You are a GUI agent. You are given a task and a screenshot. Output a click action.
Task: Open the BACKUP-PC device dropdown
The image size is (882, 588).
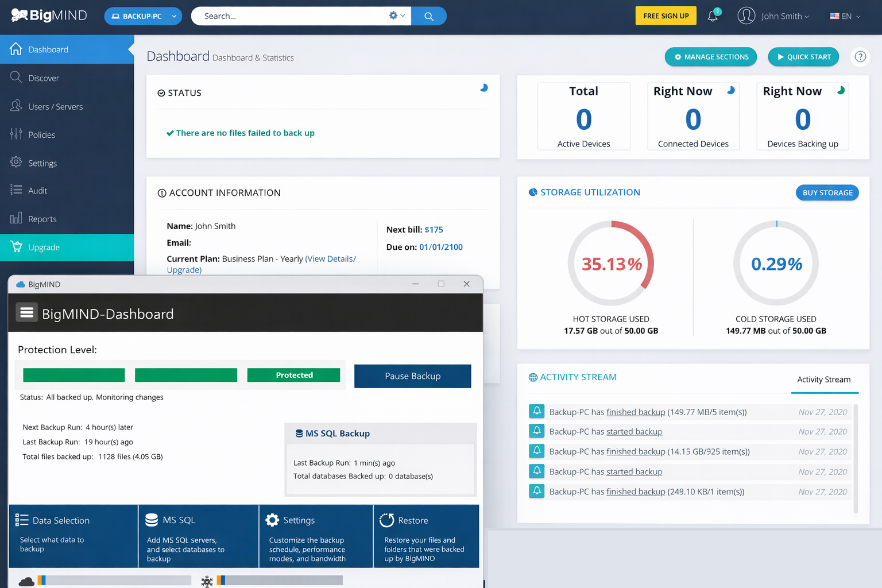pyautogui.click(x=142, y=16)
